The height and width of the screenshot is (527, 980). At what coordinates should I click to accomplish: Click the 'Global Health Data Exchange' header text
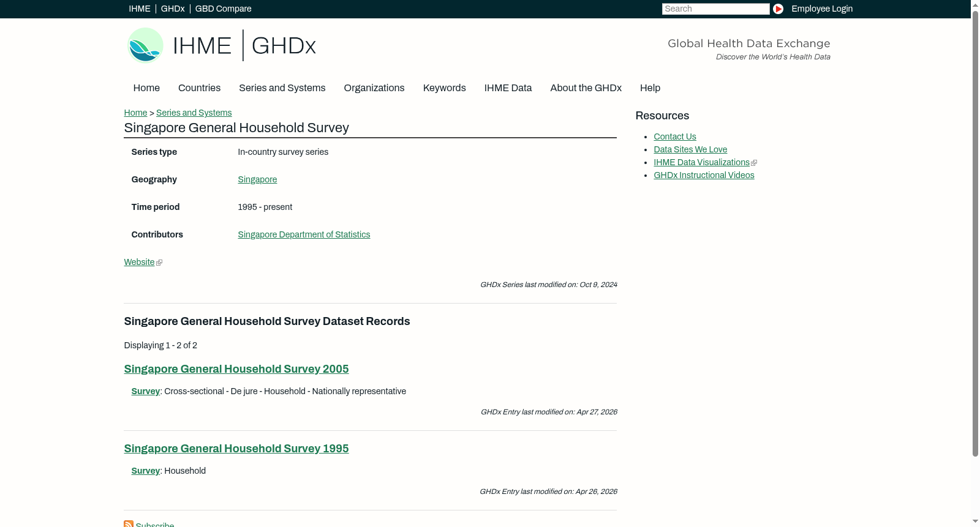pos(748,43)
